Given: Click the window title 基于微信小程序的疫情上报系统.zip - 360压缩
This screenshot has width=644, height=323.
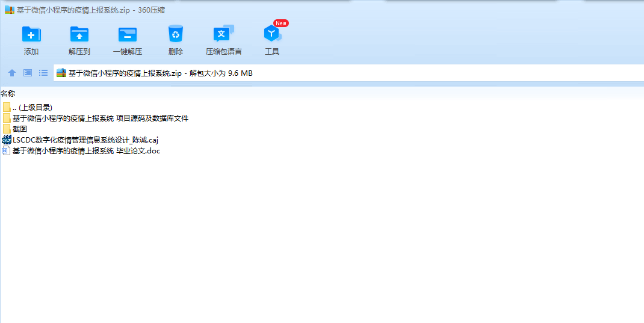Looking at the screenshot, I should (91, 10).
